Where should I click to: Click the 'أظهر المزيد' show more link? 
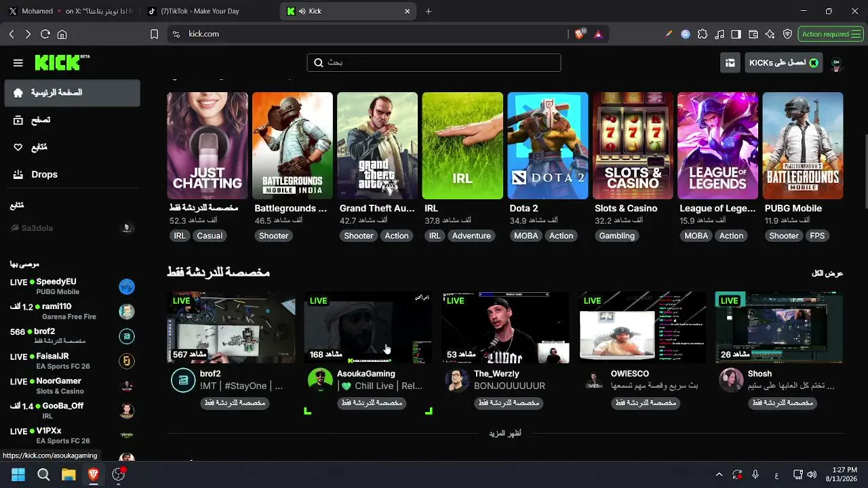(505, 433)
